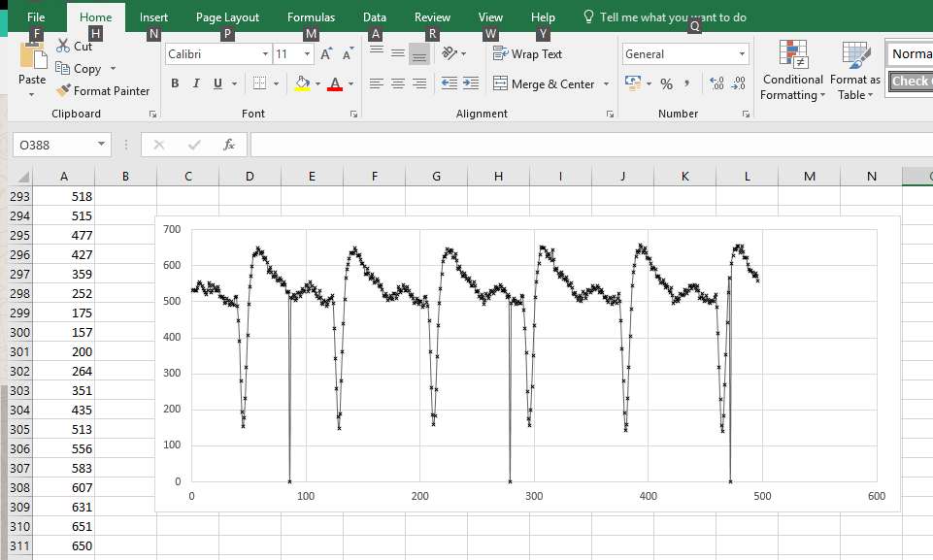Click the Format as Table button
Image resolution: width=933 pixels, height=560 pixels.
[855, 71]
